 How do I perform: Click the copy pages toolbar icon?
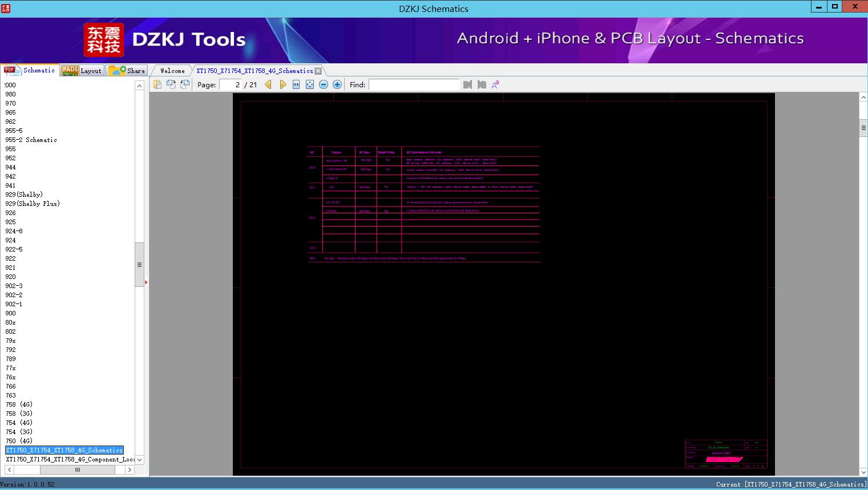click(x=158, y=84)
